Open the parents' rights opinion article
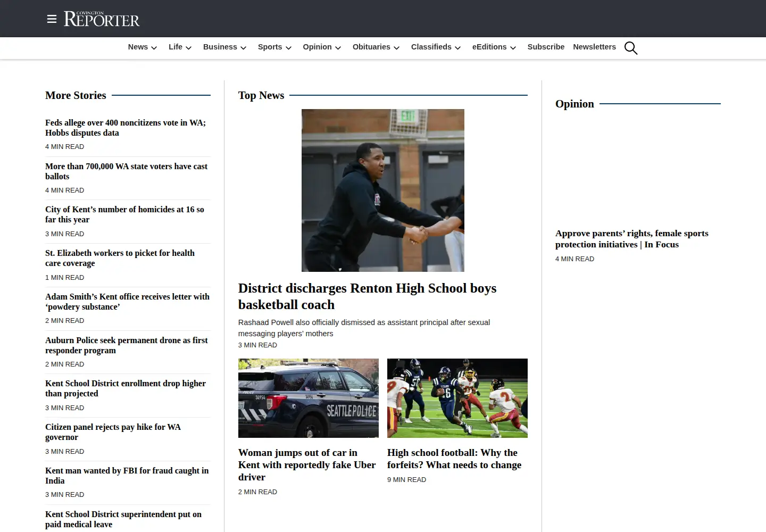The width and height of the screenshot is (766, 532). [x=632, y=239]
